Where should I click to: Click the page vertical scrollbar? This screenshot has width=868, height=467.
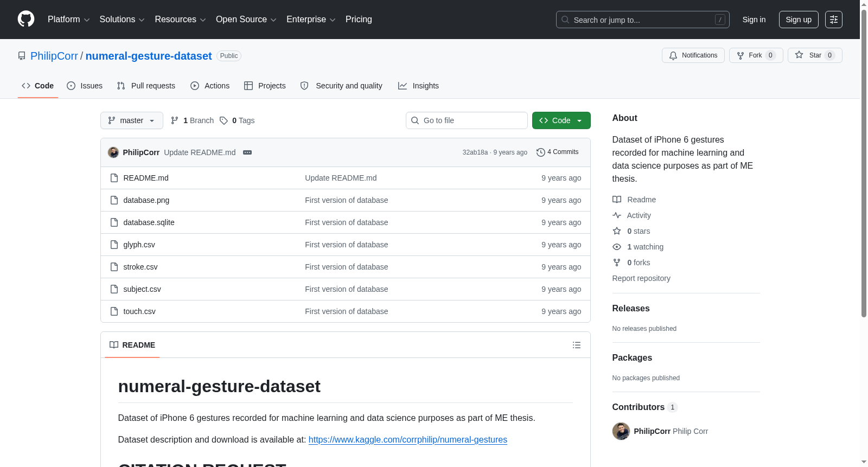click(864, 163)
